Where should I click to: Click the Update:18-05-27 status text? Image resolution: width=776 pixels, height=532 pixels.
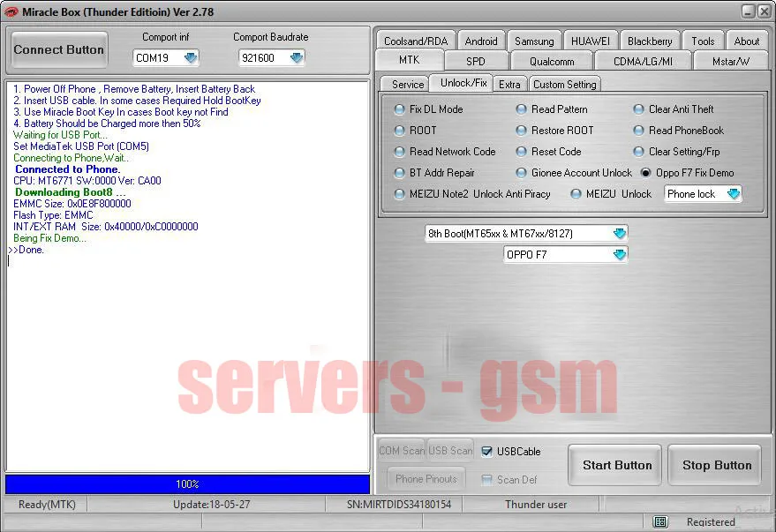click(x=211, y=505)
